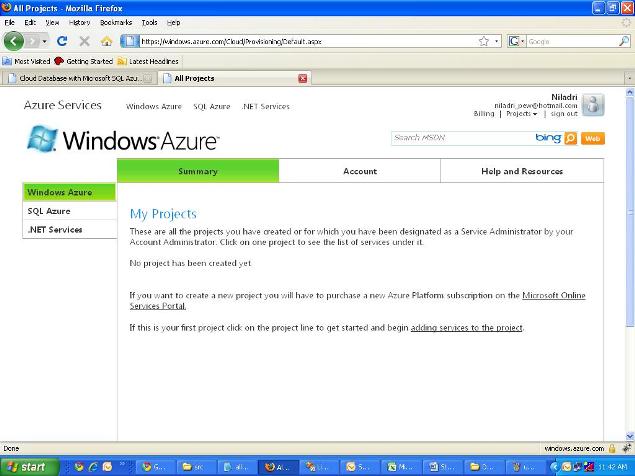Focus the URL address field

point(308,41)
